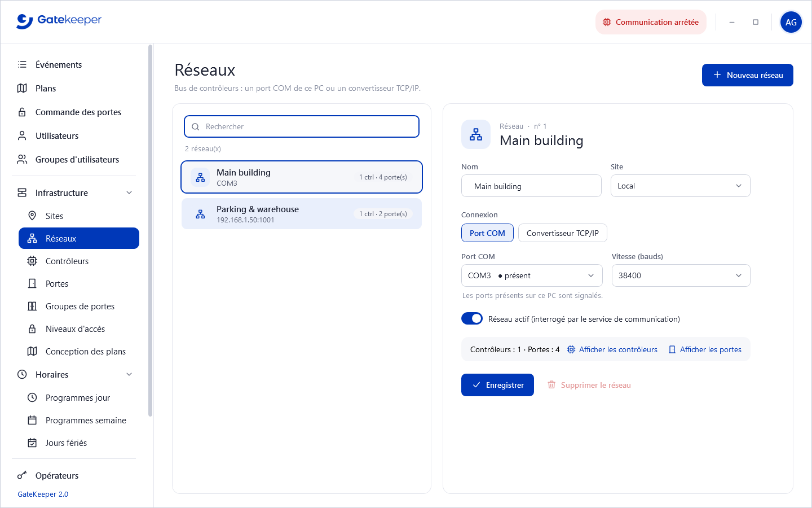Select the Convertisseur TCP/IP connection option
812x508 pixels.
coord(563,233)
